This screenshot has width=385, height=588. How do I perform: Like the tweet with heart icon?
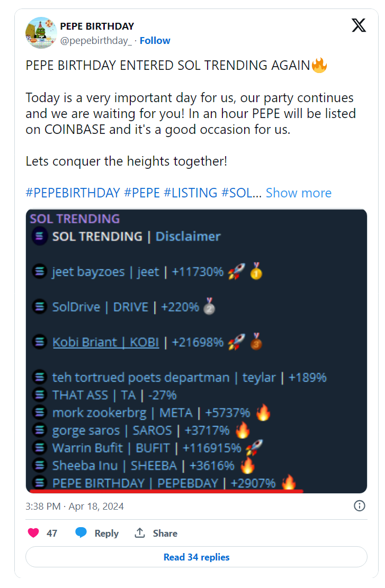coord(33,533)
